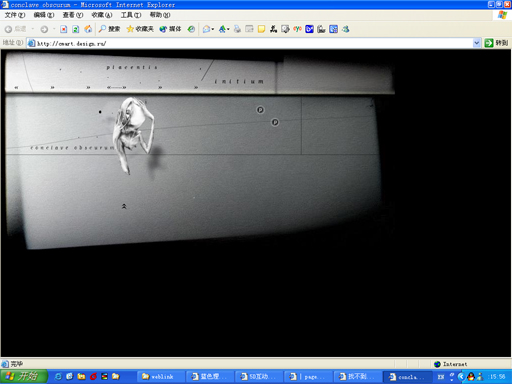
Task: Expand the Mail button dropdown arrow
Action: point(213,29)
